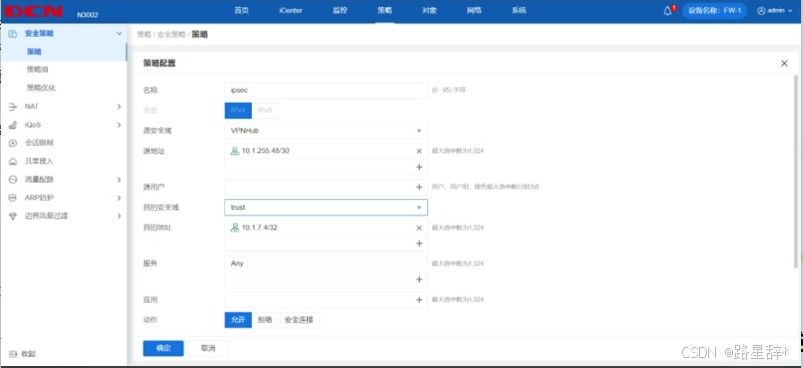Expand the NAT submenu arrow
Screen dimensions: 803x368
(x=119, y=106)
